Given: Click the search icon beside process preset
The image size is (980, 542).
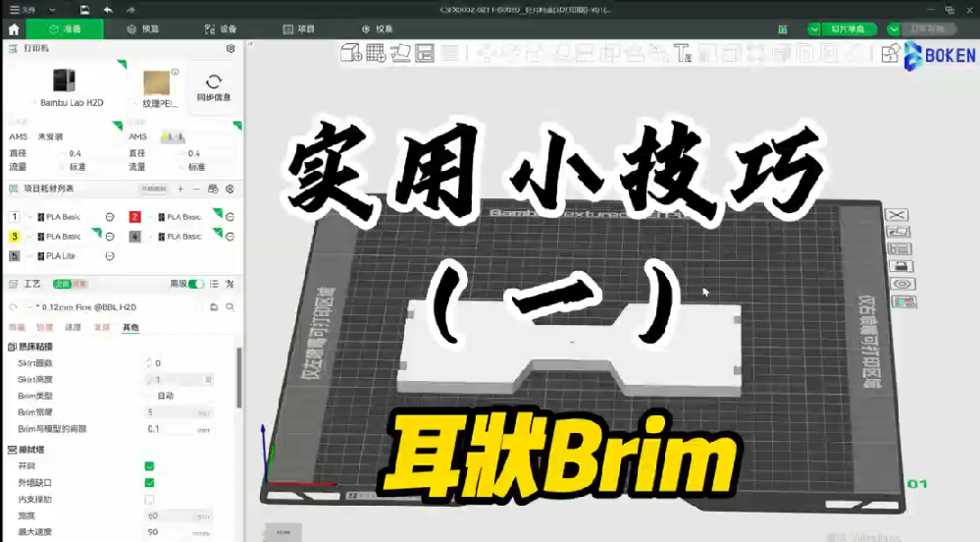Looking at the screenshot, I should tap(231, 307).
